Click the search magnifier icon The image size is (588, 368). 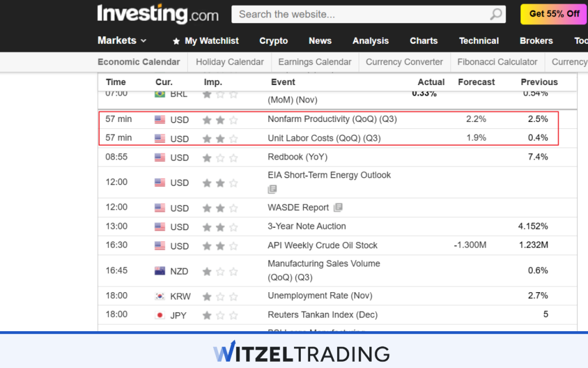[495, 14]
